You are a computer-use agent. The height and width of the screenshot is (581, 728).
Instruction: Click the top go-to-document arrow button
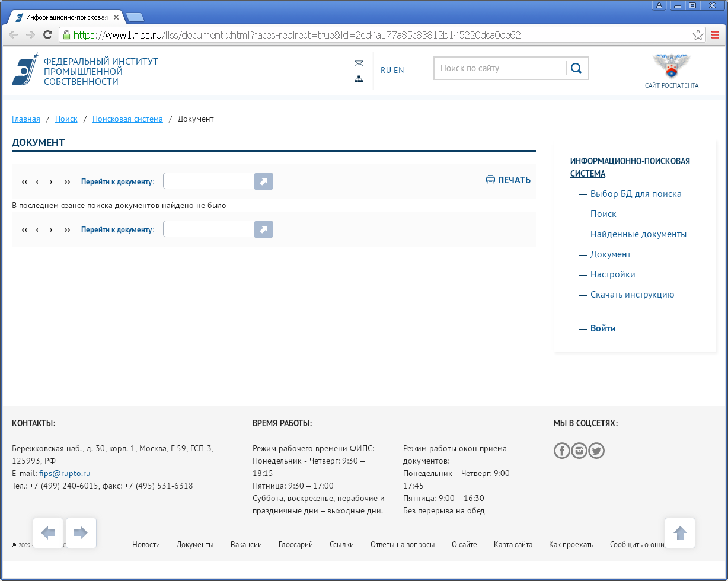tap(263, 181)
